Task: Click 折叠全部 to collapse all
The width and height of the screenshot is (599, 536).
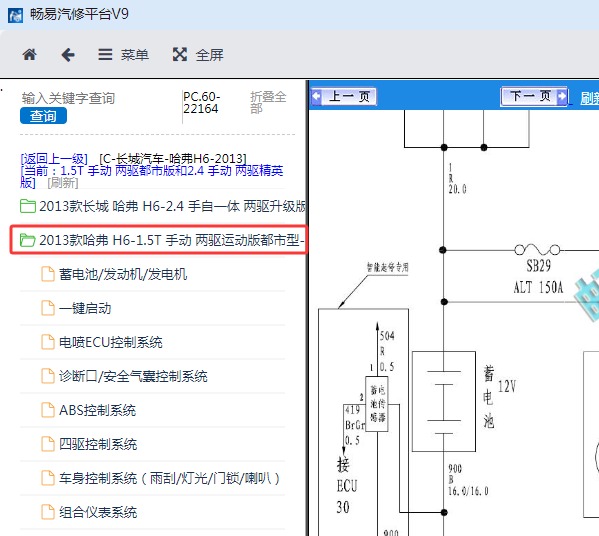Action: coord(268,102)
